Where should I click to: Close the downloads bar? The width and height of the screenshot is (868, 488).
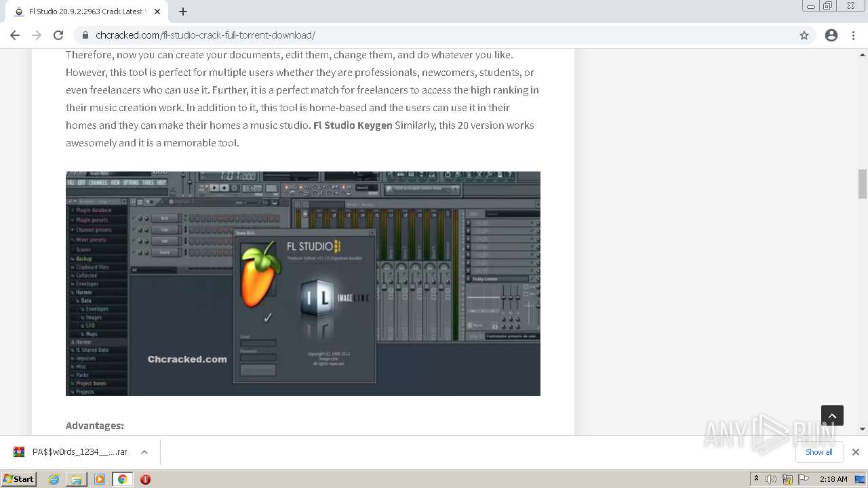pos(856,452)
